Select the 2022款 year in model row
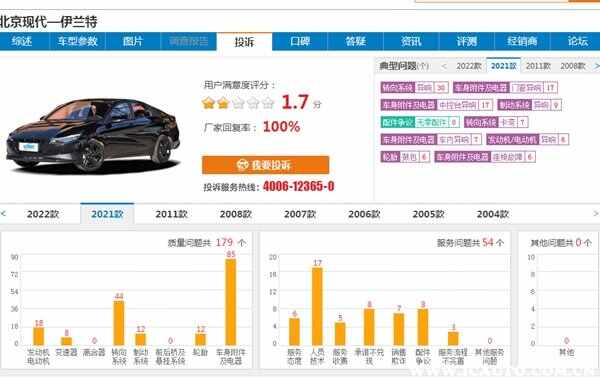The width and height of the screenshot is (600, 380). click(x=43, y=214)
